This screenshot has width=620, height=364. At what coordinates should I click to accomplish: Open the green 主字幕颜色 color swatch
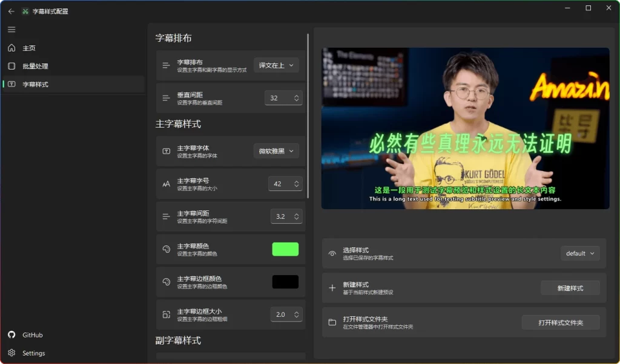[x=285, y=249]
